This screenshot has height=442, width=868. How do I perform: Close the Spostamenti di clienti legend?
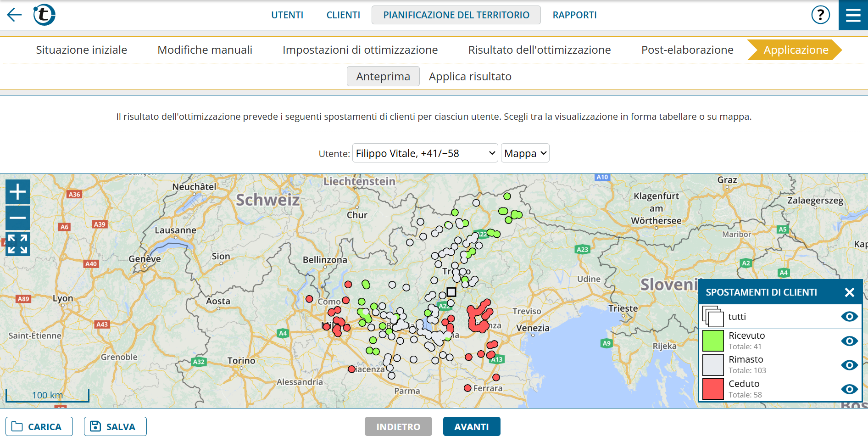point(849,292)
